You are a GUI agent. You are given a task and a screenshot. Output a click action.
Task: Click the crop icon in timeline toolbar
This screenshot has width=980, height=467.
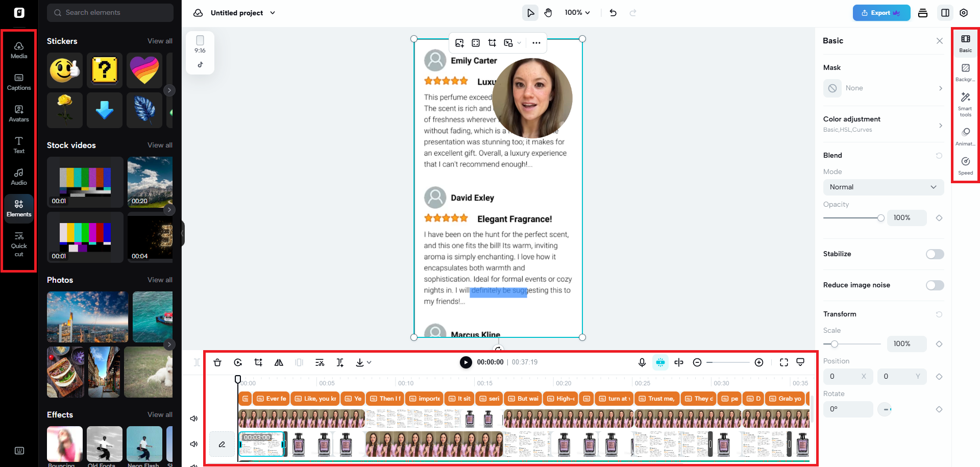coord(258,362)
